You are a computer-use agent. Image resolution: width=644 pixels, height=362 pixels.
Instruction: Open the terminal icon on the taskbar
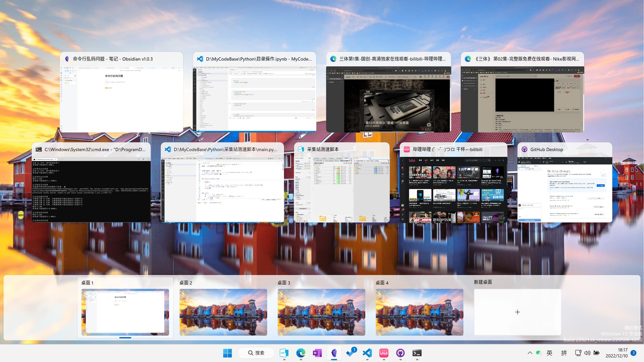[417, 353]
